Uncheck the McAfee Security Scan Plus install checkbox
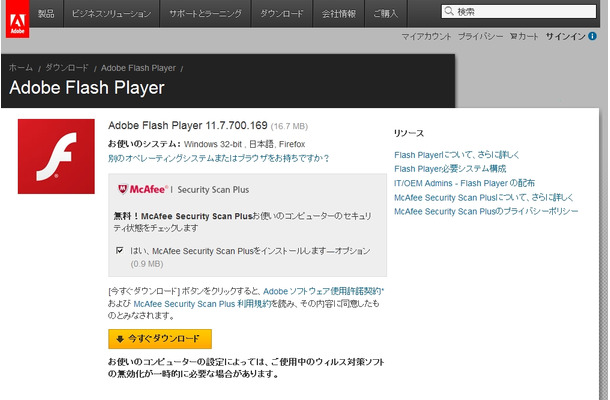This screenshot has width=610, height=400. [120, 250]
